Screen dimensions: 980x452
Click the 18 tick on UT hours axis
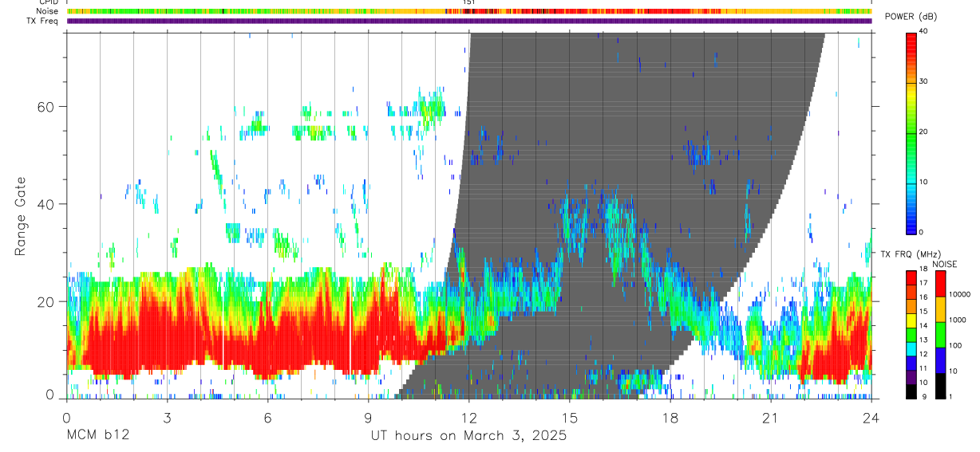[670, 417]
